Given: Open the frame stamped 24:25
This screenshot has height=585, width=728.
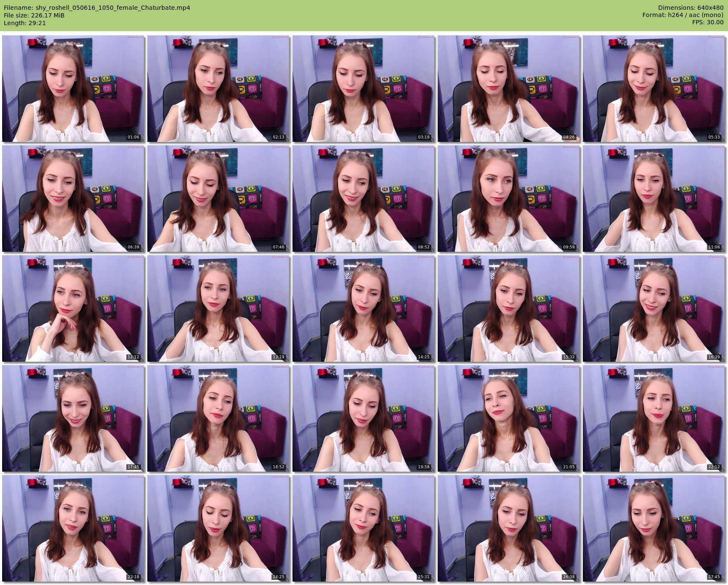Looking at the screenshot, I should pyautogui.click(x=218, y=528).
